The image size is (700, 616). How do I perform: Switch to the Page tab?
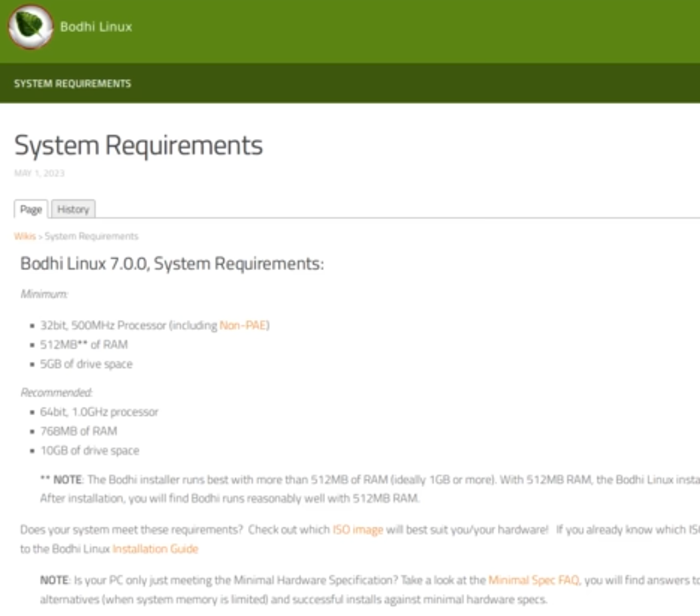[x=31, y=209]
